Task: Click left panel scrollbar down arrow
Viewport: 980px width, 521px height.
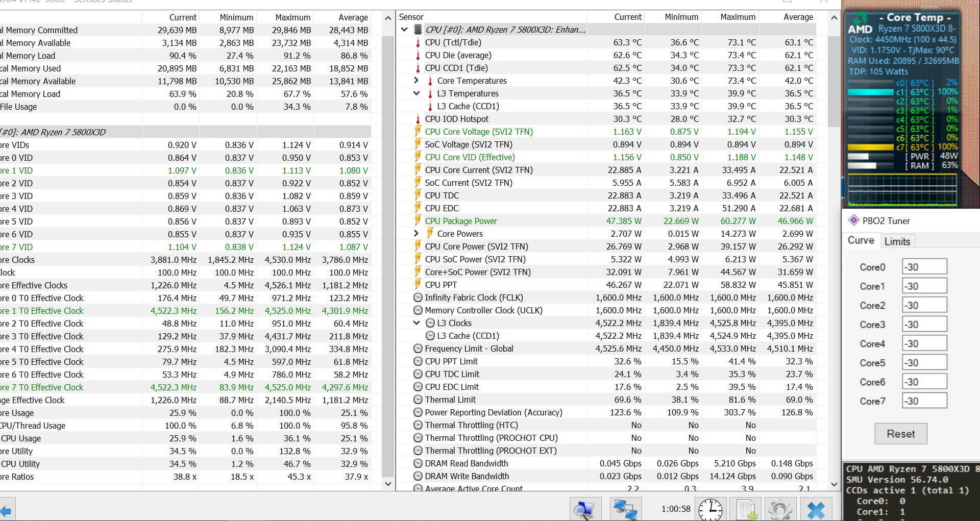Action: [388, 484]
